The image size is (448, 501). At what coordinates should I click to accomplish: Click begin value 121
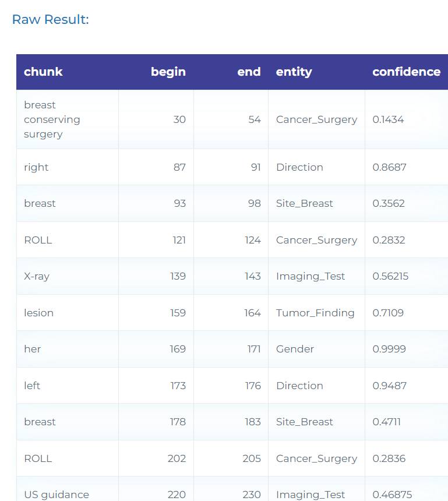179,240
